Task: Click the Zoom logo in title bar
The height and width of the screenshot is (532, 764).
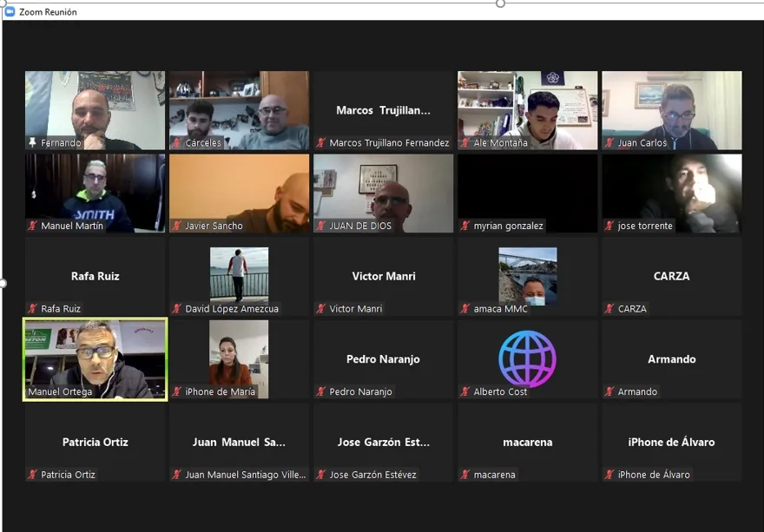Action: [x=10, y=12]
